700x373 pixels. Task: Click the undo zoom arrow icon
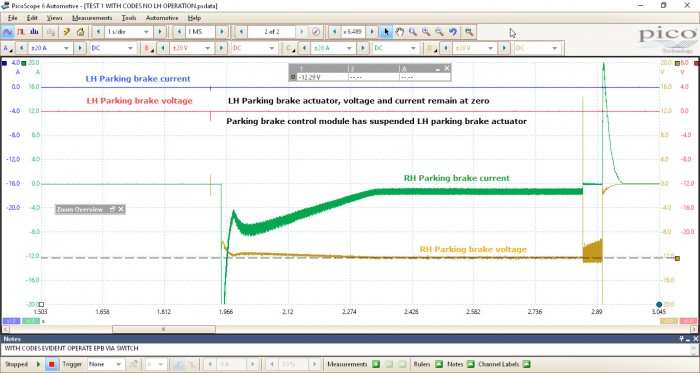point(453,32)
